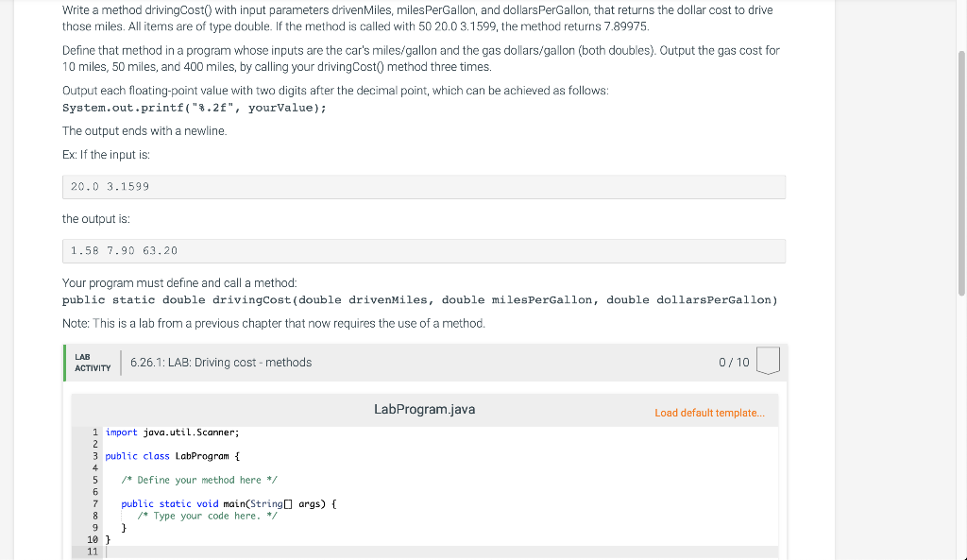Image resolution: width=967 pixels, height=560 pixels.
Task: Click the sample output box 1.58 7.90 63.20
Action: pyautogui.click(x=424, y=251)
